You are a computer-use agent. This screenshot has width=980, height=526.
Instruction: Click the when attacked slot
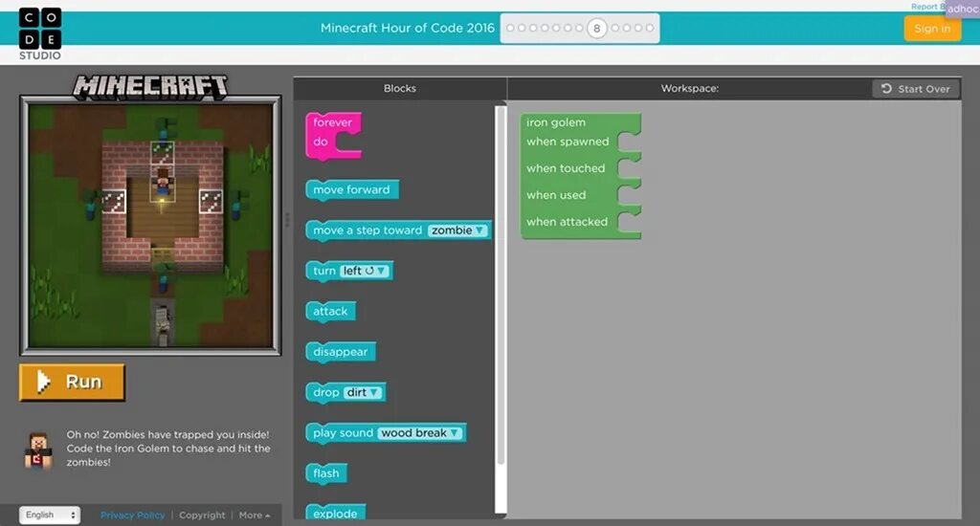pos(630,222)
